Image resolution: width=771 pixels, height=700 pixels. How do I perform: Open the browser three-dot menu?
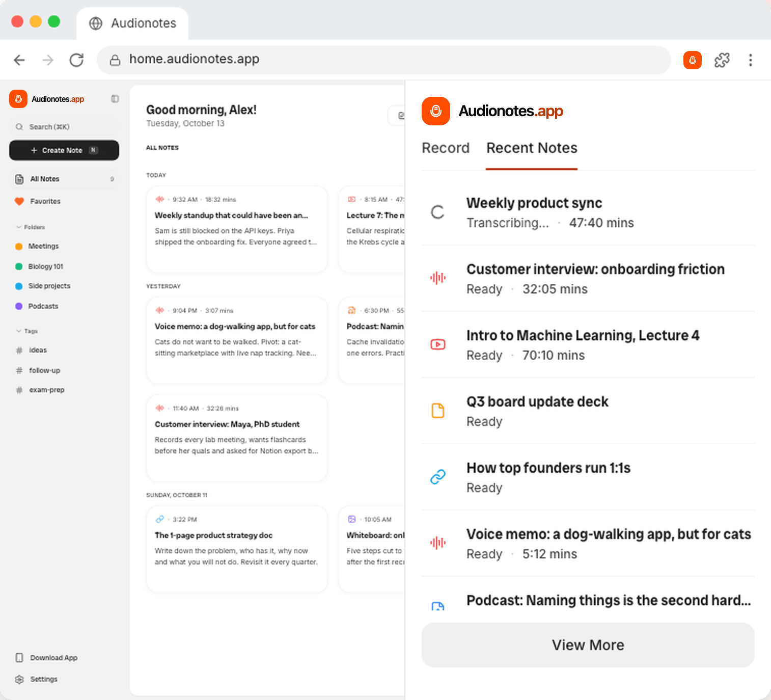pos(750,60)
